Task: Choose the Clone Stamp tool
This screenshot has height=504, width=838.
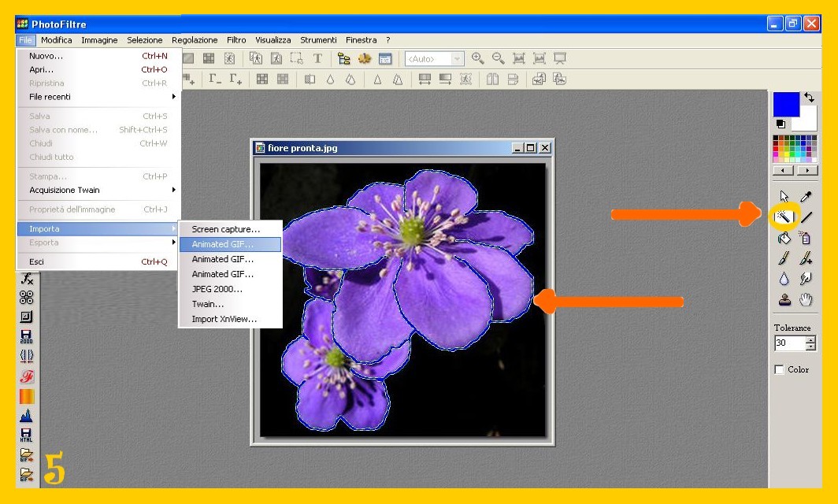Action: [784, 300]
